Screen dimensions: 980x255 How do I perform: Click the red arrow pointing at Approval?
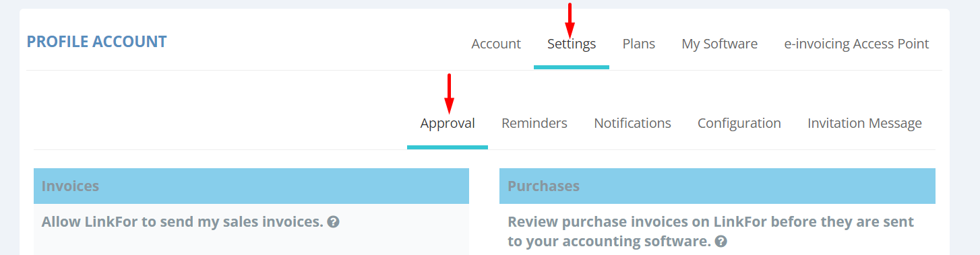449,94
